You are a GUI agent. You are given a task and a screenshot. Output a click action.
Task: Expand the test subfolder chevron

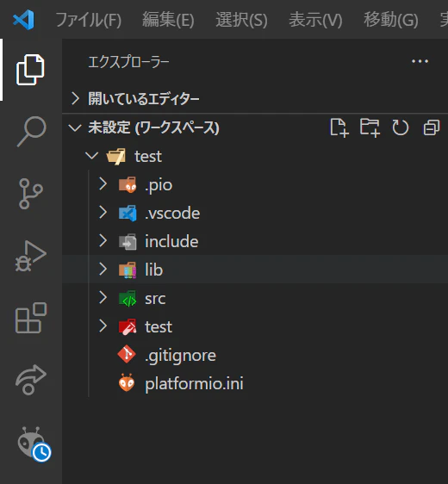pos(103,326)
